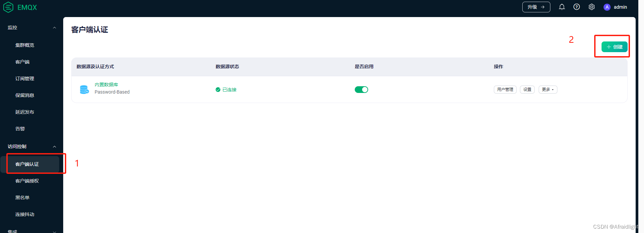This screenshot has width=644, height=233.
Task: Click the 升级 upgrade button
Action: 536,7
